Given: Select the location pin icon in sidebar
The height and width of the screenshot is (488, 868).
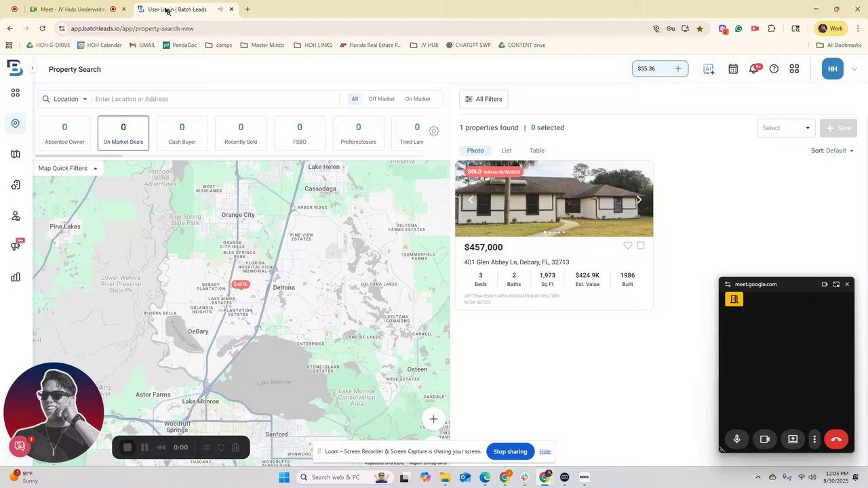Looking at the screenshot, I should (x=15, y=123).
